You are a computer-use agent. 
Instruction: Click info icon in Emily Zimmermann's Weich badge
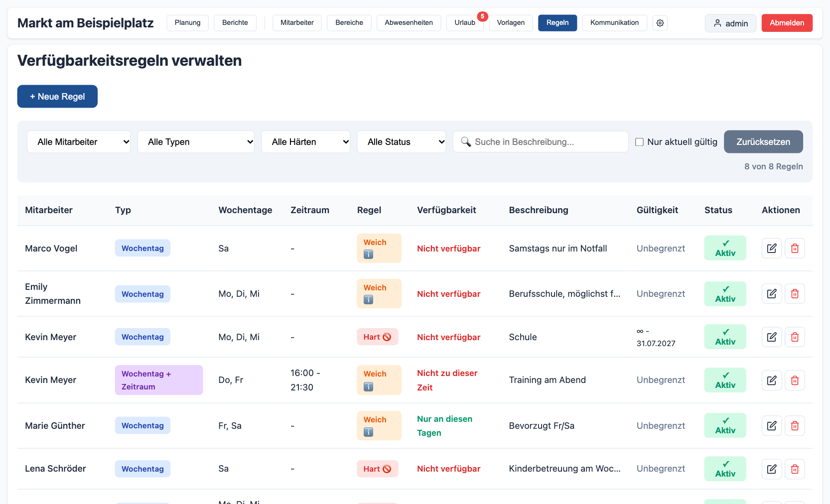tap(368, 300)
